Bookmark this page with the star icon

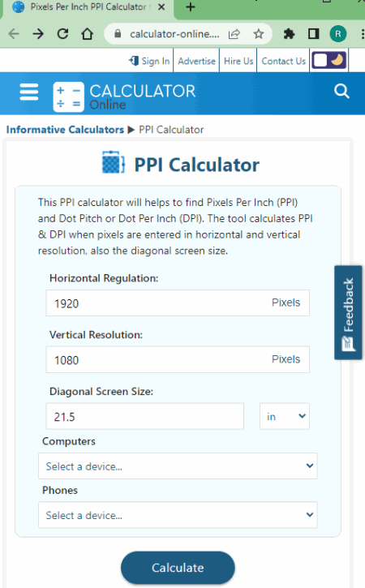pyautogui.click(x=259, y=34)
